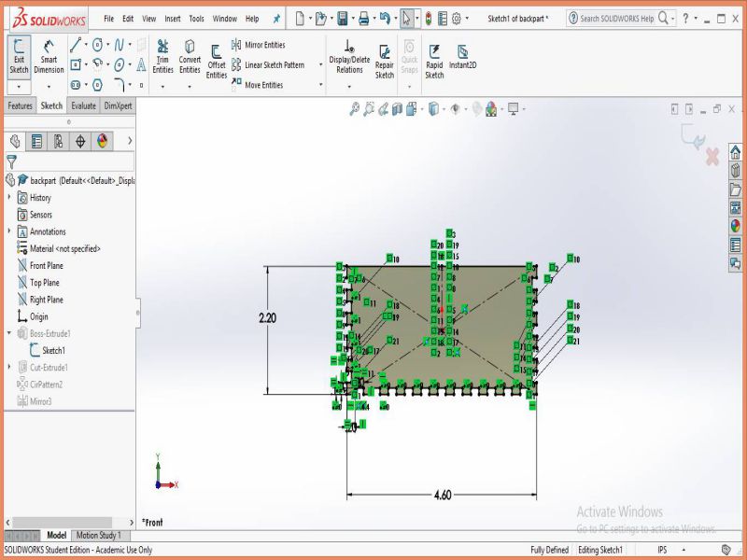Viewport: 747px width, 560px height.
Task: Click the Repair Sketch tool
Action: point(385,62)
